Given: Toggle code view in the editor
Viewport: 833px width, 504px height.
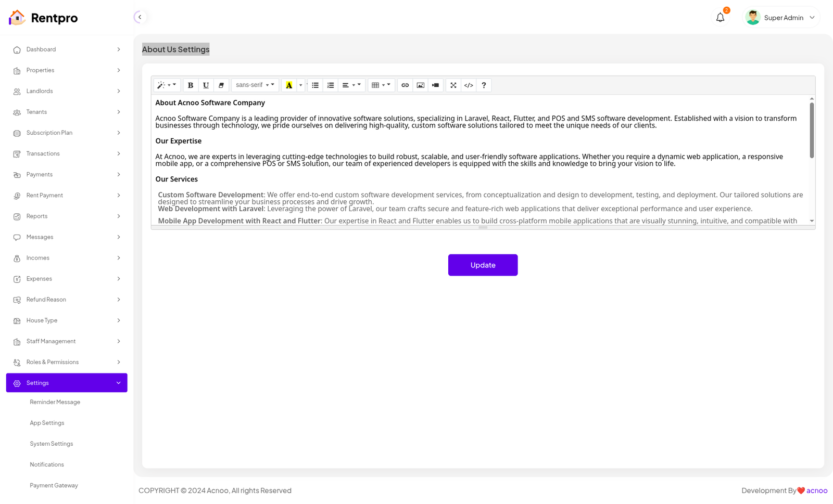Looking at the screenshot, I should coord(469,85).
